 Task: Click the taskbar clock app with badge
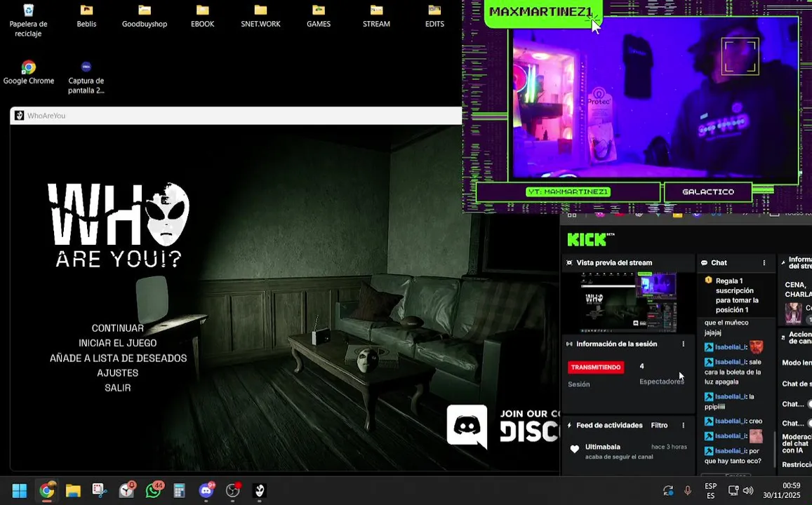126,490
